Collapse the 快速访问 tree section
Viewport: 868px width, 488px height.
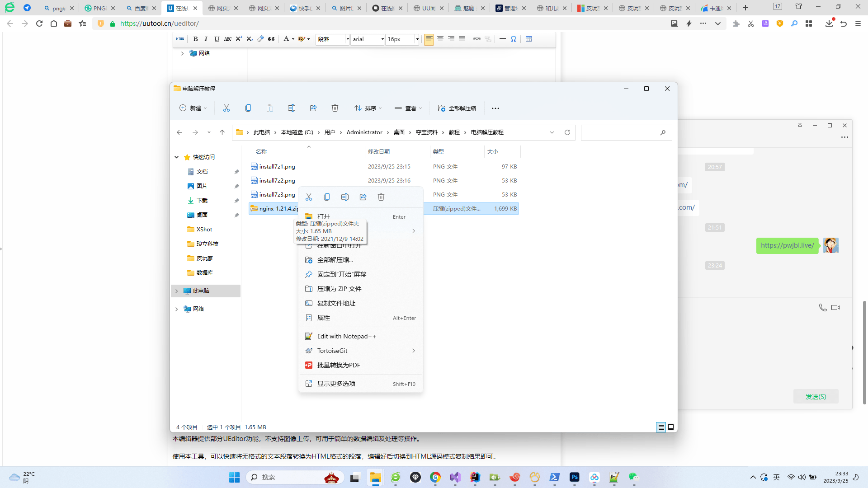(x=177, y=157)
